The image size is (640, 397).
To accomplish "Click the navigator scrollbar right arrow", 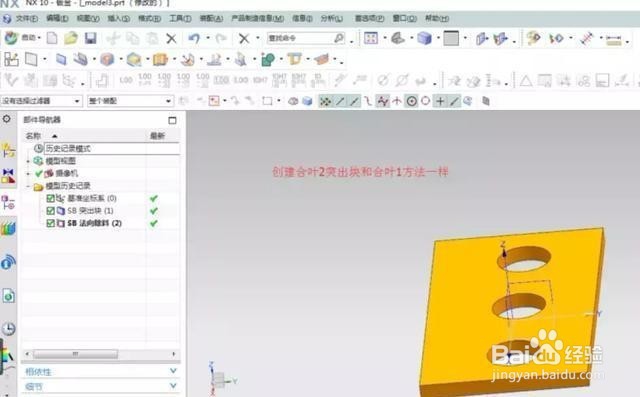I will pos(174,354).
